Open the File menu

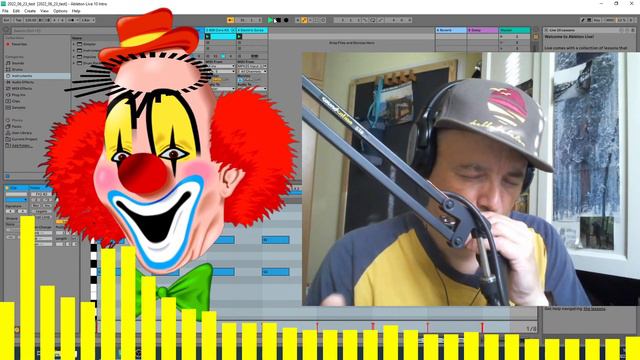pos(5,11)
